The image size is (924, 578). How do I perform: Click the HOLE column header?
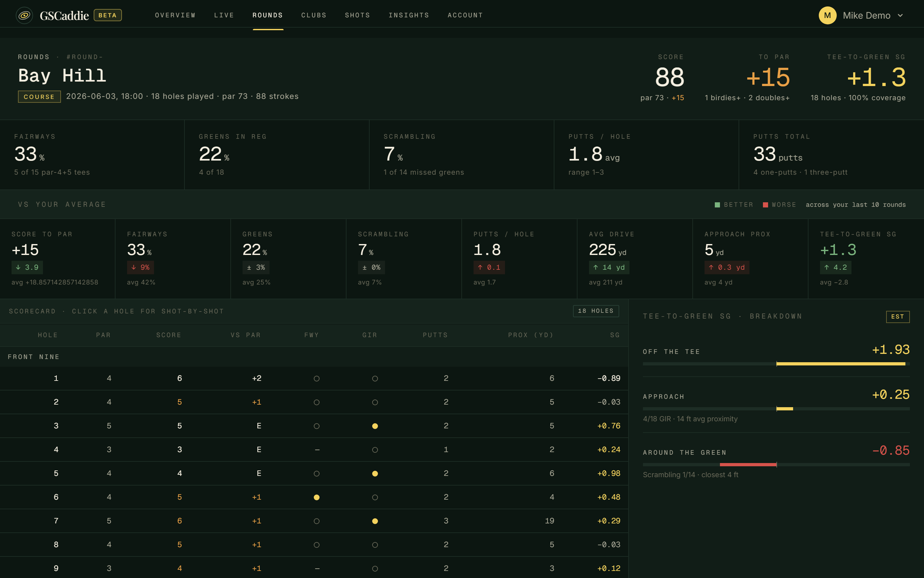click(x=48, y=335)
